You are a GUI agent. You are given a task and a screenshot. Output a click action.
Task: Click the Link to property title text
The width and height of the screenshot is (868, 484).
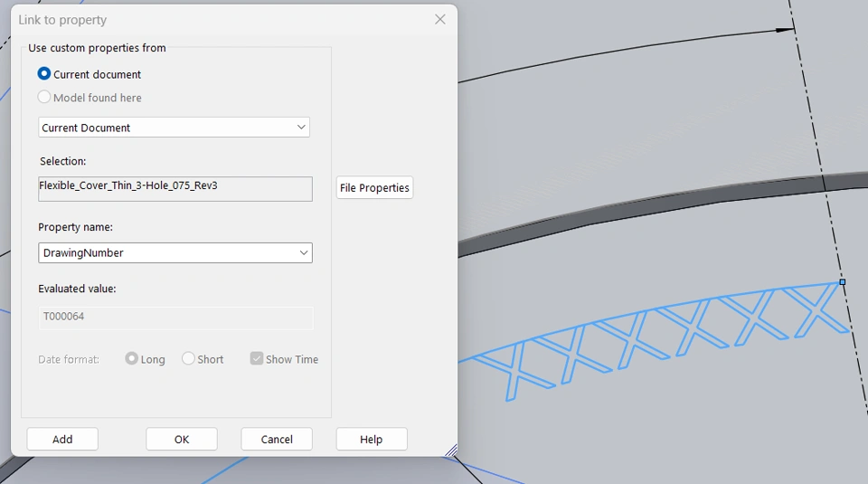(x=62, y=20)
